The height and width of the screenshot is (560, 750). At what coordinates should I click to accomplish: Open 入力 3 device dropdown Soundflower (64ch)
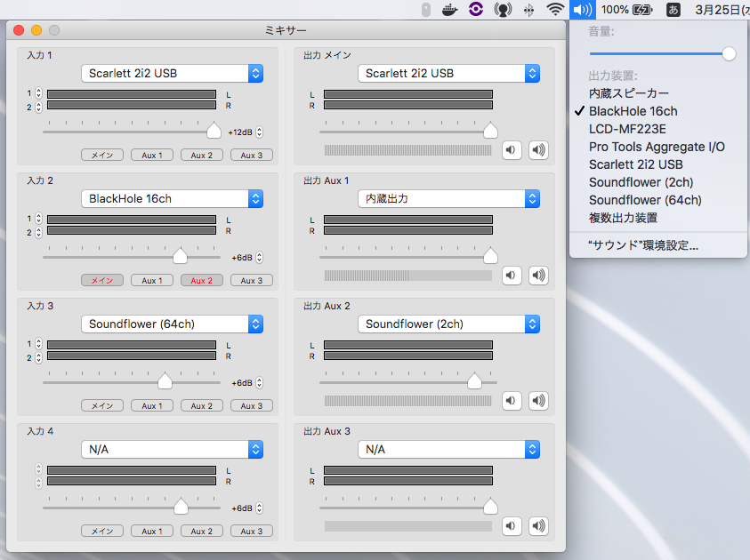click(173, 324)
